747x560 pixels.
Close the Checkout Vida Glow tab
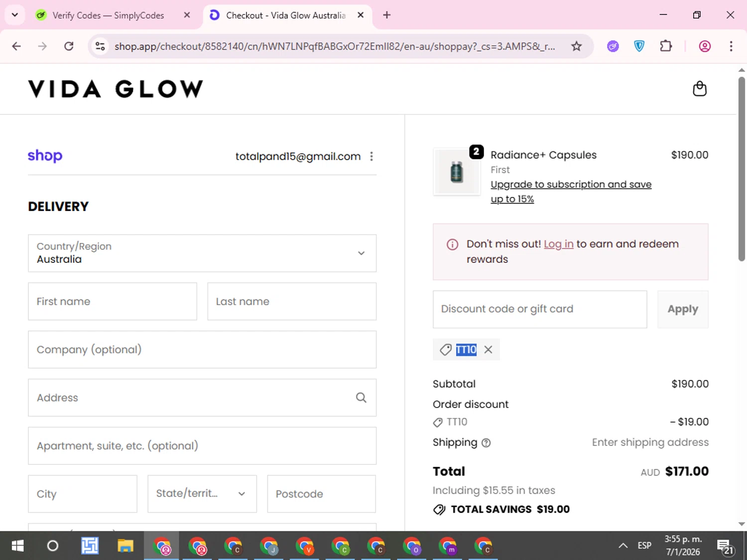(361, 15)
